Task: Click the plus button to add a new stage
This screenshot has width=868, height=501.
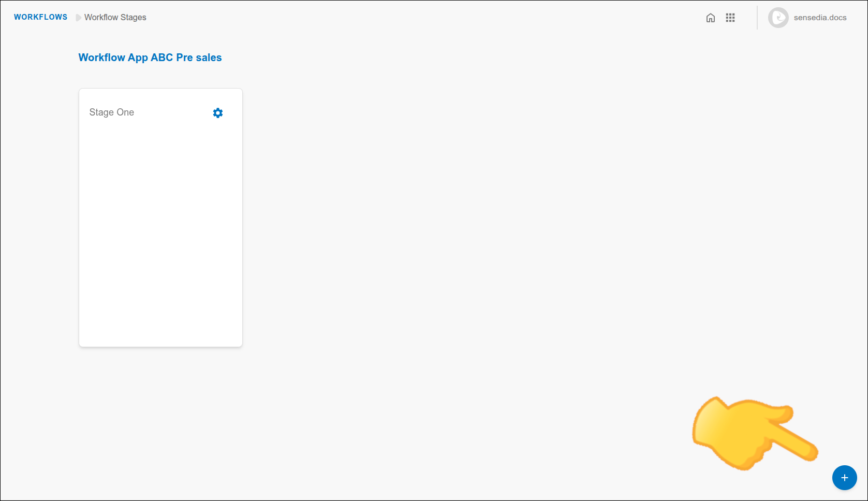Action: [x=845, y=478]
